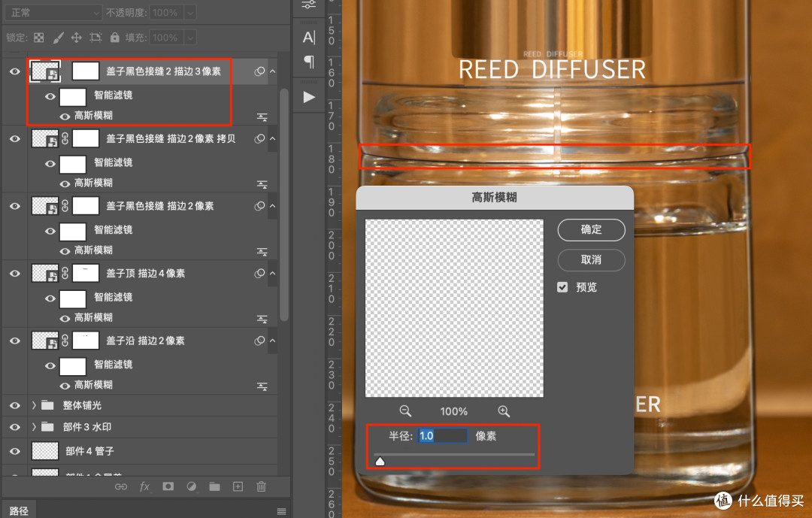812x518 pixels.
Task: Open 填充 fill dropdown arrow
Action: tap(190, 38)
